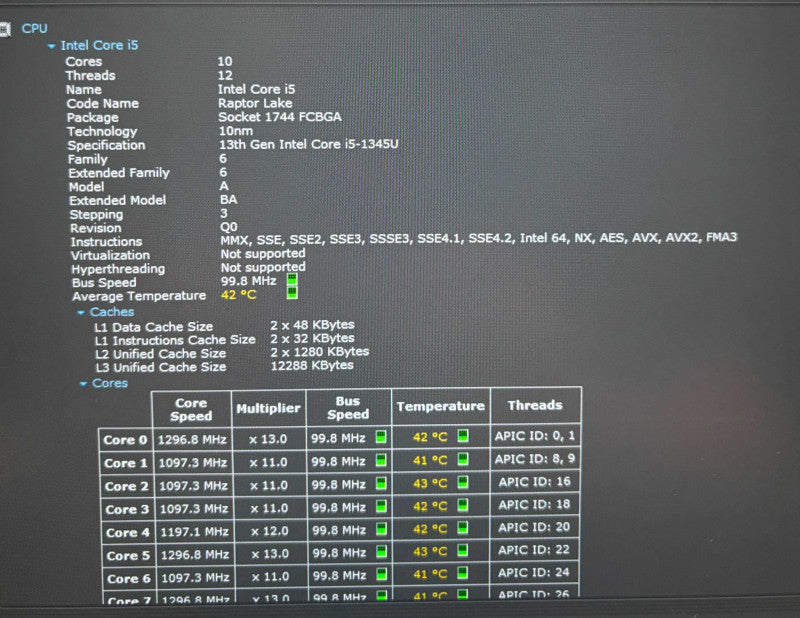
Task: Click the Temperature column header
Action: click(440, 406)
